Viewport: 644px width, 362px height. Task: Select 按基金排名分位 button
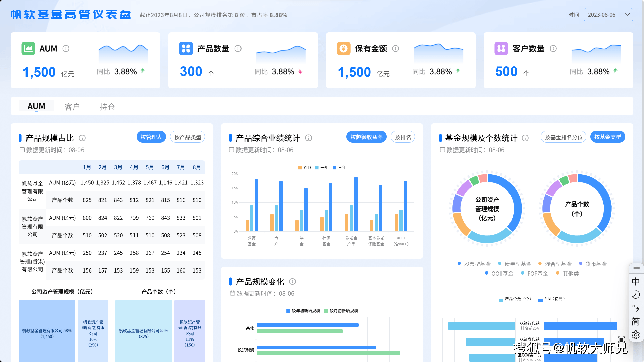[x=563, y=137]
